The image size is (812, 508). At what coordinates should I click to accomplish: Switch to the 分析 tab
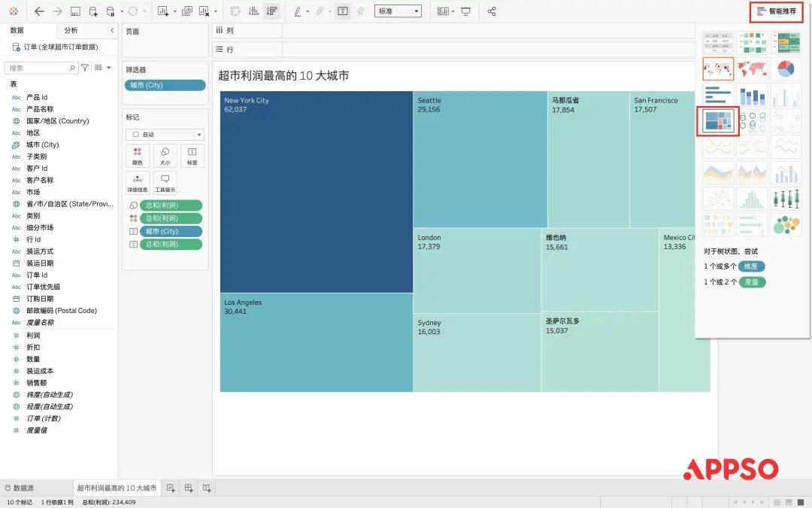pyautogui.click(x=71, y=30)
